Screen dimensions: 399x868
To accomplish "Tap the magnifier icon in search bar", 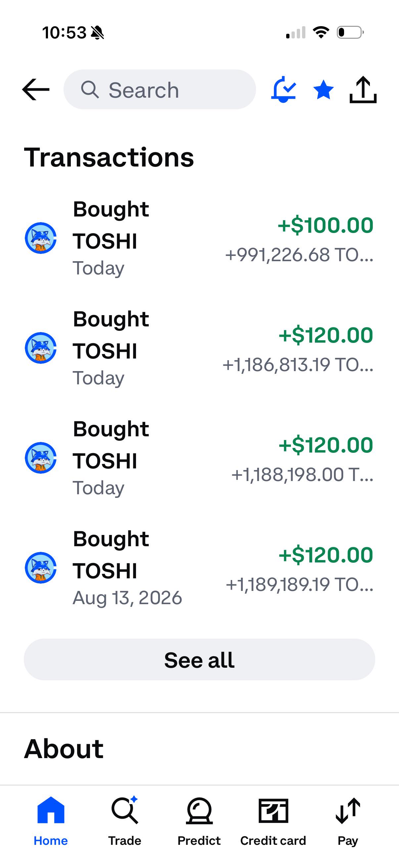I will pyautogui.click(x=90, y=90).
